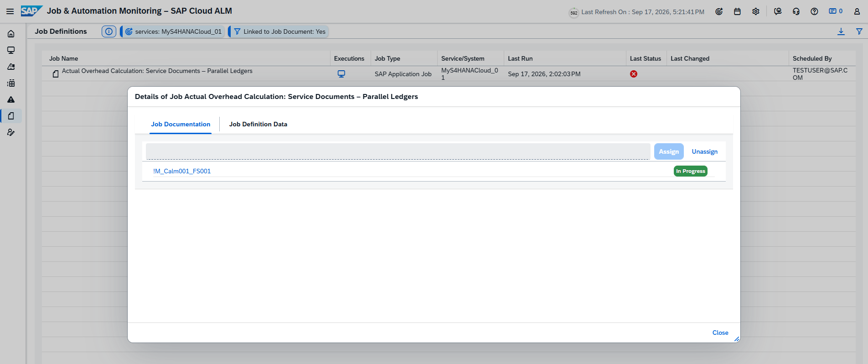
Task: Open the hamburger navigation menu
Action: coord(10,11)
